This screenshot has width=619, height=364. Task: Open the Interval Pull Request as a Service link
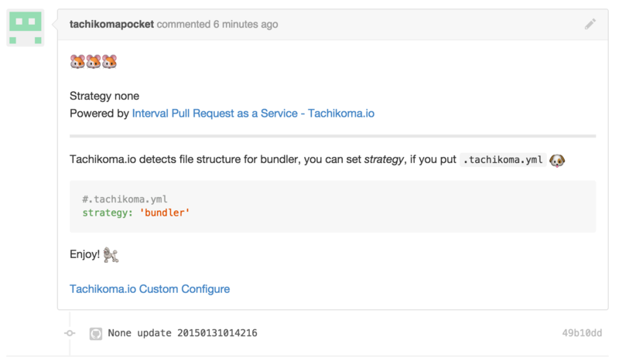[x=253, y=113]
